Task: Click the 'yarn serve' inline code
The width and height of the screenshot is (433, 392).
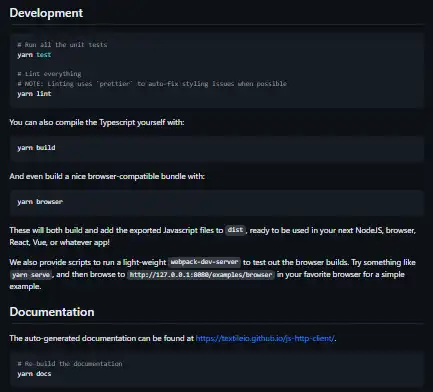Action: click(31, 275)
